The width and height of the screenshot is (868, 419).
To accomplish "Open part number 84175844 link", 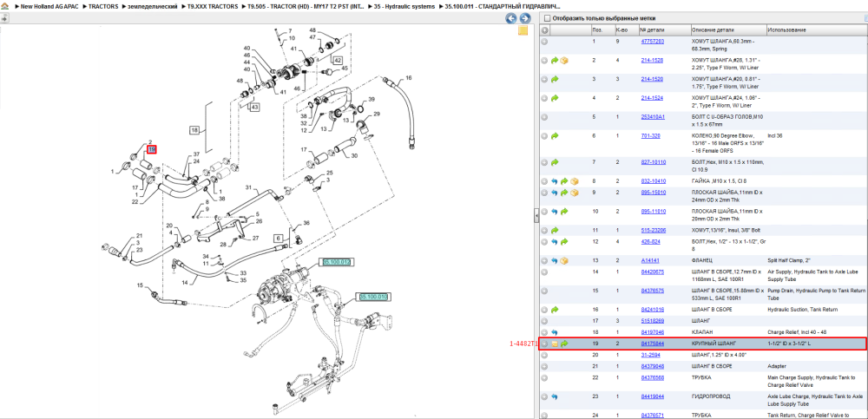I will pyautogui.click(x=652, y=344).
